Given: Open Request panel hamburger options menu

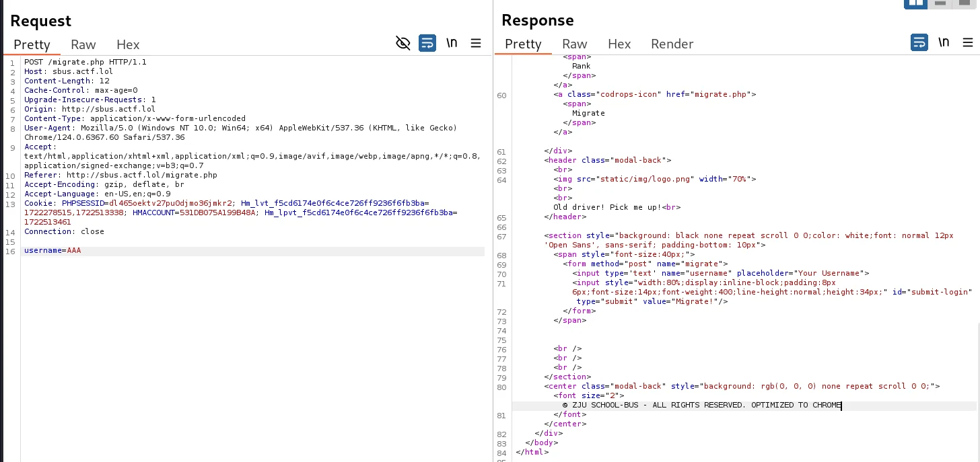Looking at the screenshot, I should tap(476, 43).
